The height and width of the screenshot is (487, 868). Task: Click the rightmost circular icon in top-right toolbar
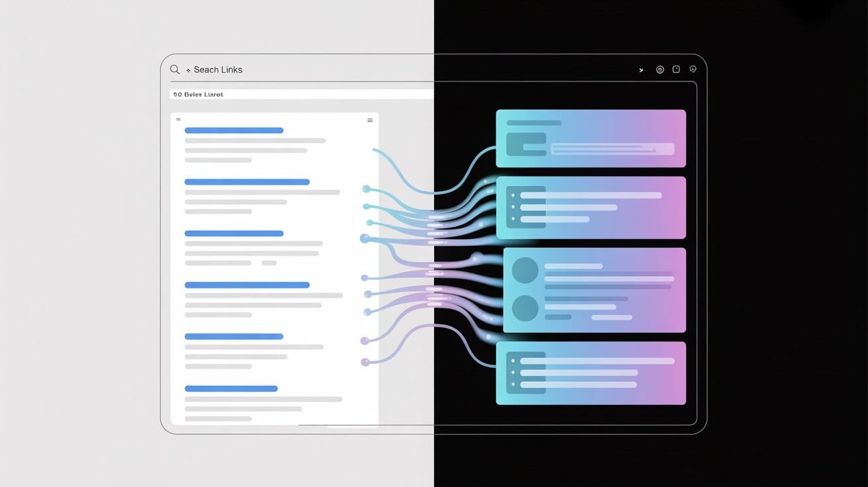[x=693, y=69]
